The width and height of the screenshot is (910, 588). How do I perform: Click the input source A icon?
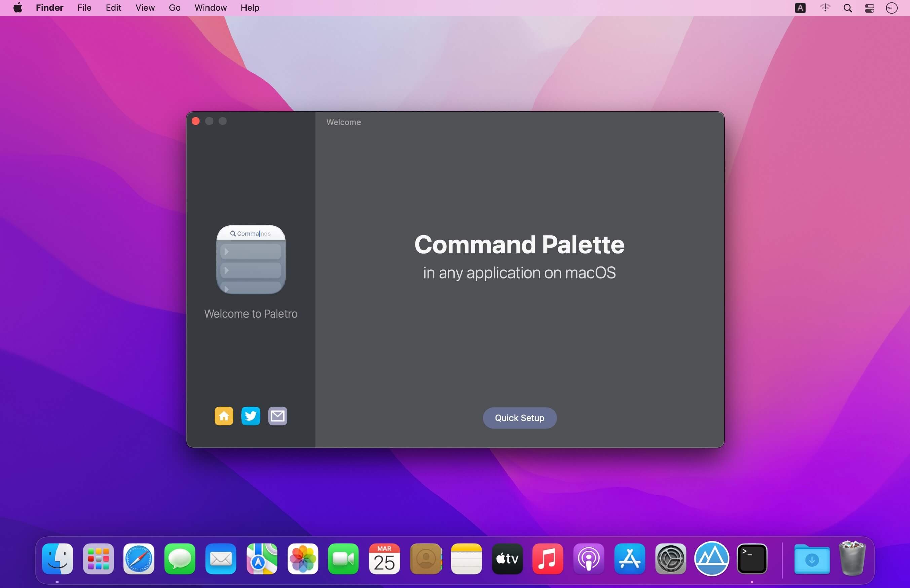tap(800, 8)
